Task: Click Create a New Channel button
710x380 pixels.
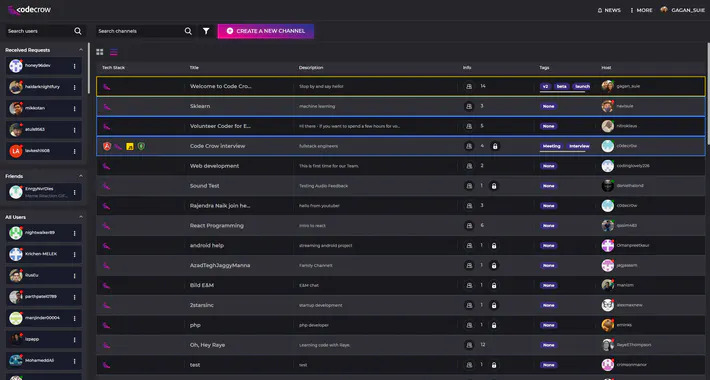Action: [x=266, y=31]
